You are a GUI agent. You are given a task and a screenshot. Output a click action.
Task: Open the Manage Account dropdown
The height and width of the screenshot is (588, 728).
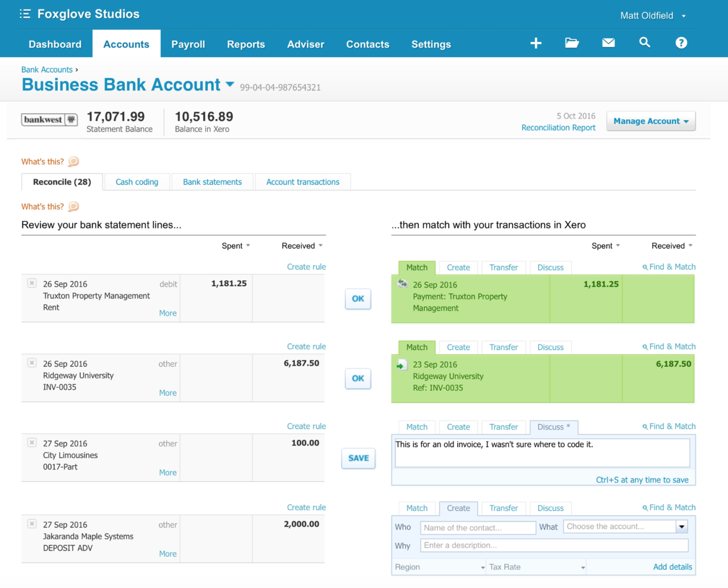click(x=650, y=121)
